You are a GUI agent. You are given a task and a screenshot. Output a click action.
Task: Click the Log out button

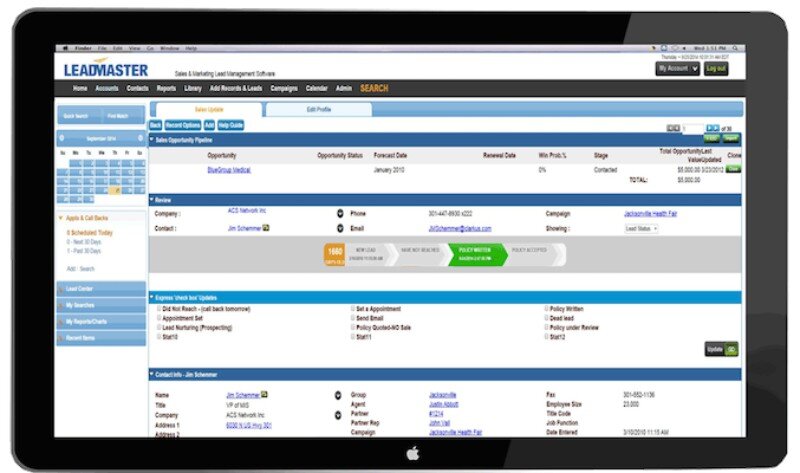(x=716, y=69)
